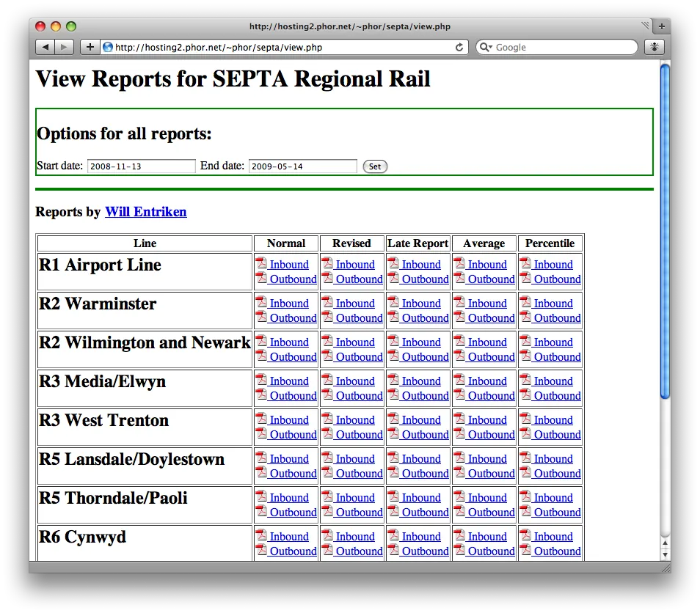Focus the Start date field
Viewport: 700px width, 613px height.
(141, 166)
